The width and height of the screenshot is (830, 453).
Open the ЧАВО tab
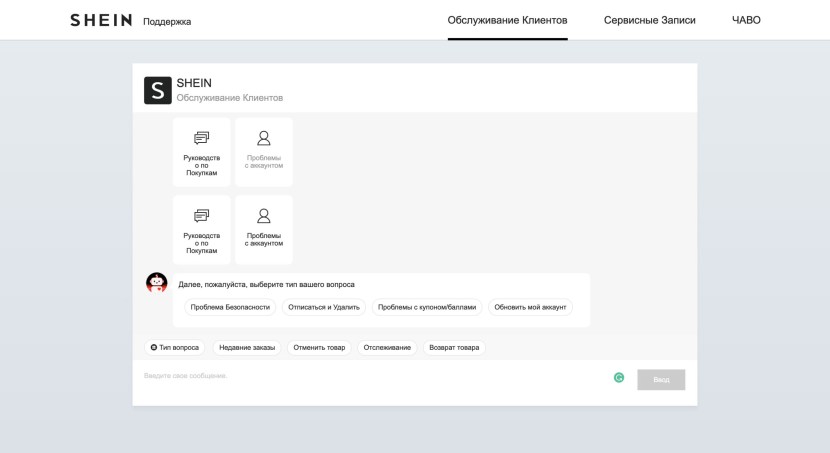[x=746, y=20]
